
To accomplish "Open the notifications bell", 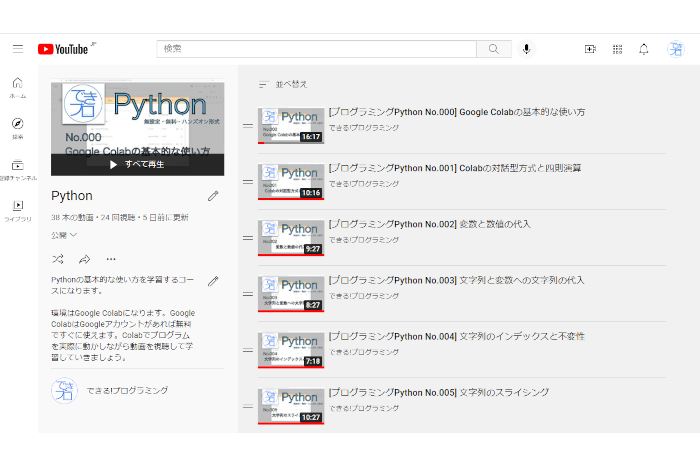I will [x=644, y=49].
